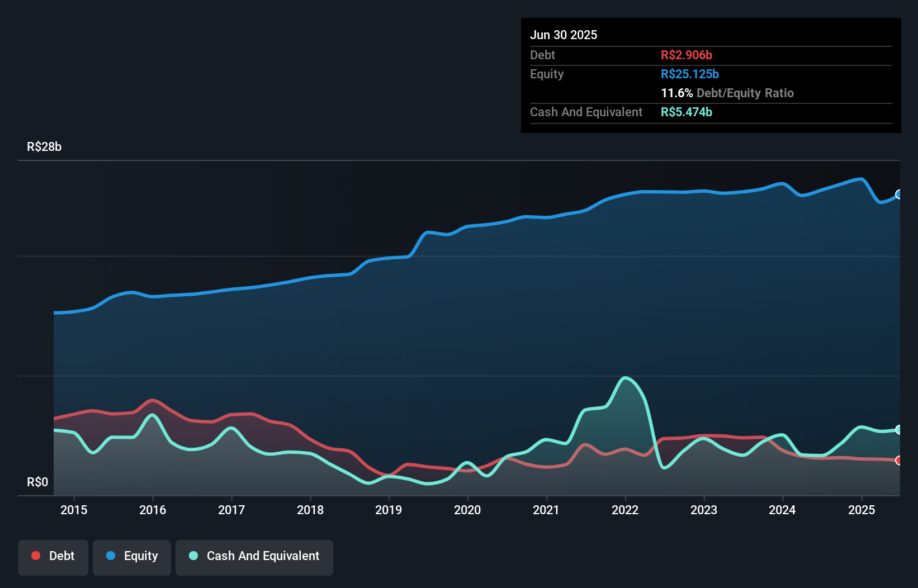Screen dimensions: 918x588
Task: Select the 2025 year label on the axis
Action: coord(862,510)
